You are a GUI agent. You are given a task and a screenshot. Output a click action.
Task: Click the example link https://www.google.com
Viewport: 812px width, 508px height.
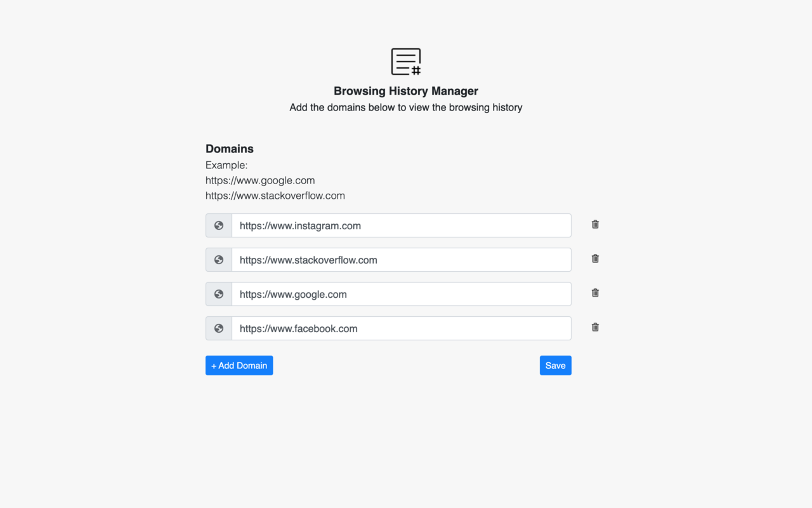[x=260, y=180]
